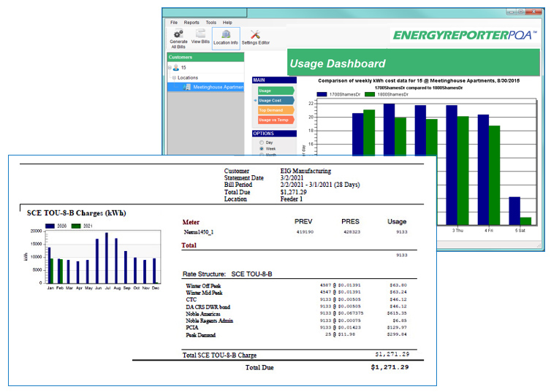Switch to the Top Demand view
Viewport: 551px width, 392px height.
(x=276, y=110)
